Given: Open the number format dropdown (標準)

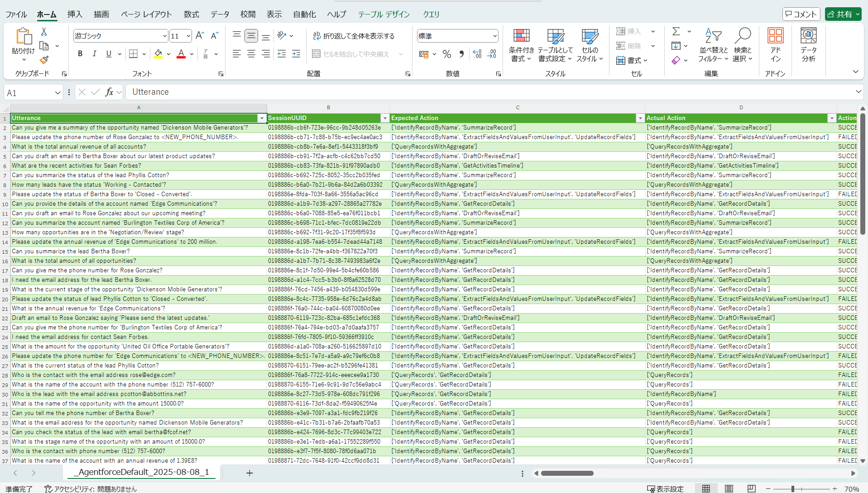Looking at the screenshot, I should [x=494, y=36].
